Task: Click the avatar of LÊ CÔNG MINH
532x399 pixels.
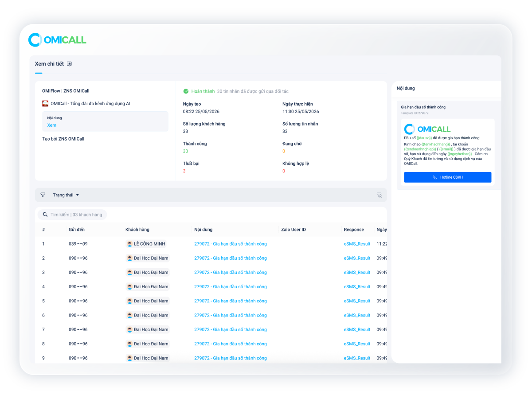Action: coord(129,244)
